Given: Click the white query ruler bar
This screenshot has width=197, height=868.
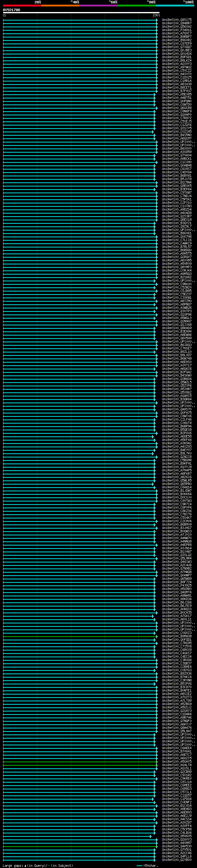Looking at the screenshot, I should point(81,13).
